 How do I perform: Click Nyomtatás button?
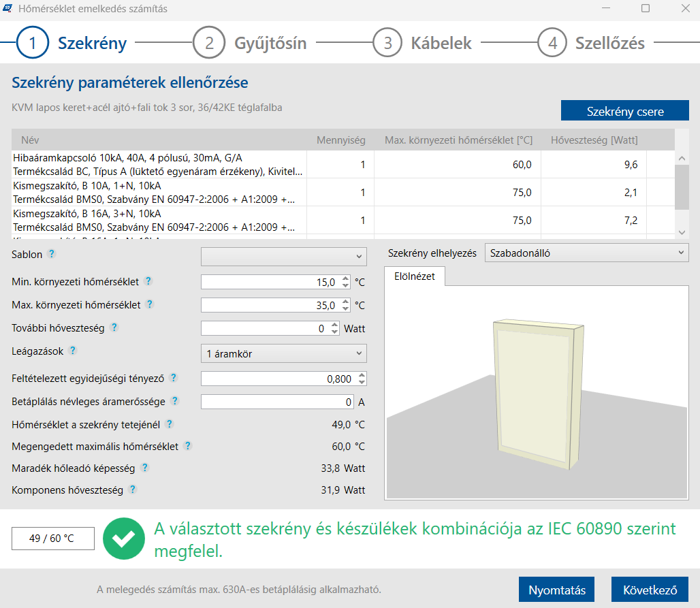point(556,589)
